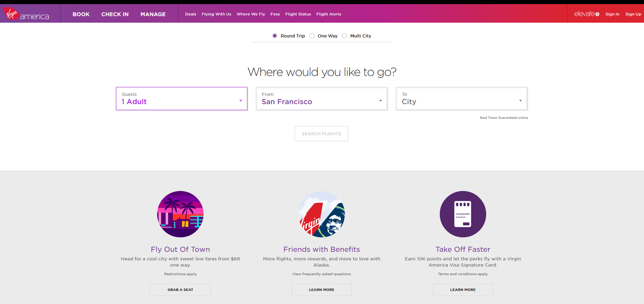Choose the One Way option

tap(312, 36)
